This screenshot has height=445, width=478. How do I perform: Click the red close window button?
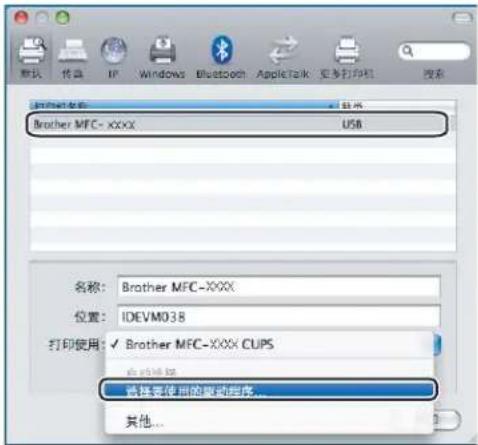[x=21, y=17]
